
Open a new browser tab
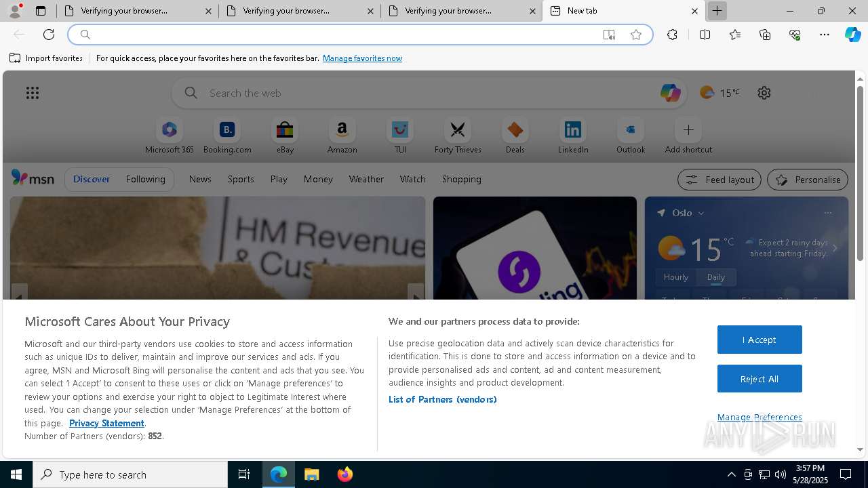tap(717, 11)
